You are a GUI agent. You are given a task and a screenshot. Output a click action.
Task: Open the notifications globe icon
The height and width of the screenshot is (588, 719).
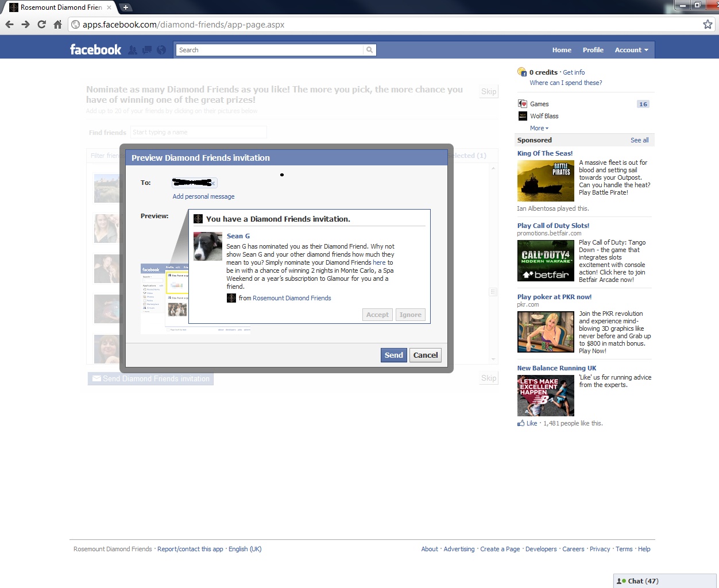coord(161,50)
